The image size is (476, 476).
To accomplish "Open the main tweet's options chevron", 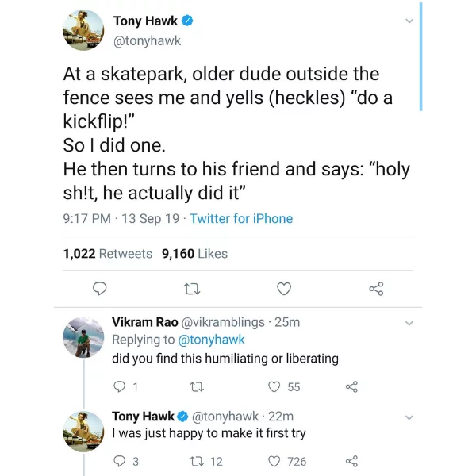I will coord(409,21).
